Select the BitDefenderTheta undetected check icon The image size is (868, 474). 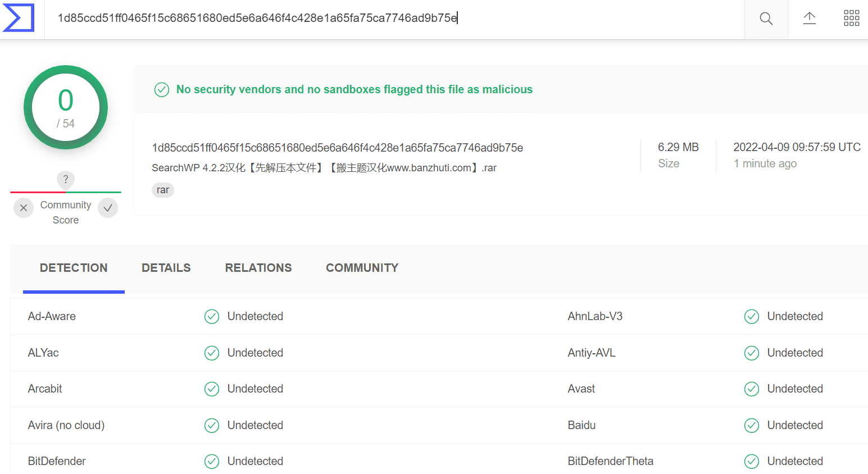tap(752, 462)
